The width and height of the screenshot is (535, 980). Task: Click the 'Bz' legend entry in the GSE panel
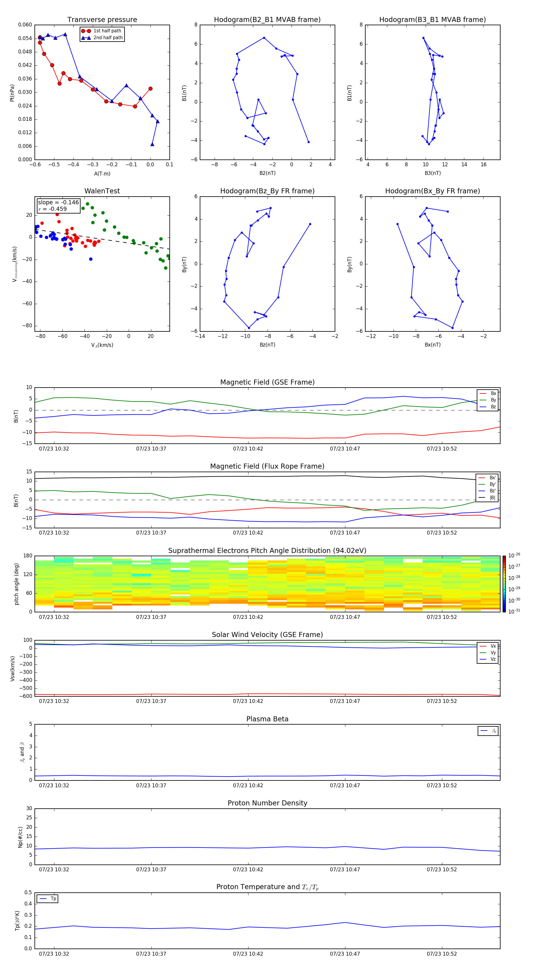(x=488, y=407)
